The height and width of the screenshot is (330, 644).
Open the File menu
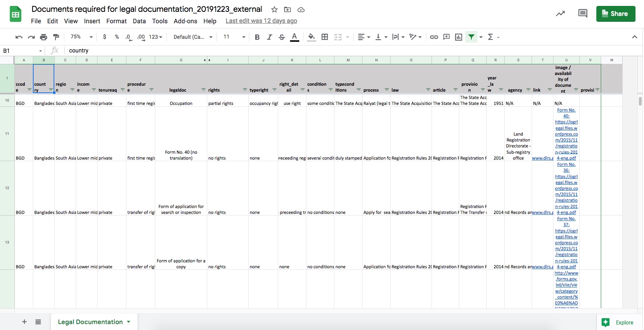(x=36, y=21)
